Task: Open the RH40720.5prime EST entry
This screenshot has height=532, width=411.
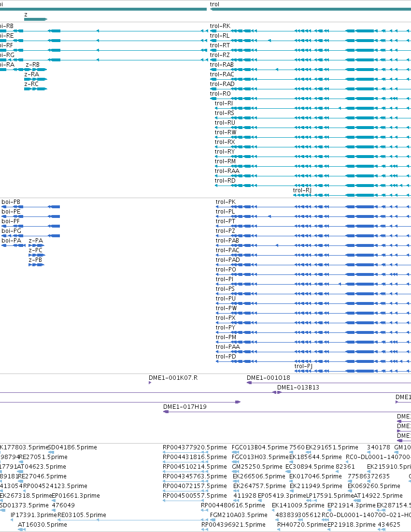Action: pos(302,525)
